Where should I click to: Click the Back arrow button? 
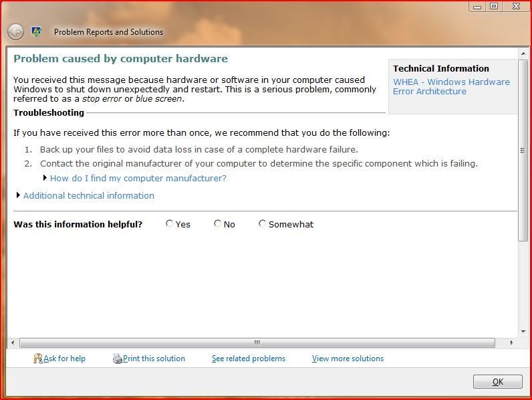[x=15, y=32]
